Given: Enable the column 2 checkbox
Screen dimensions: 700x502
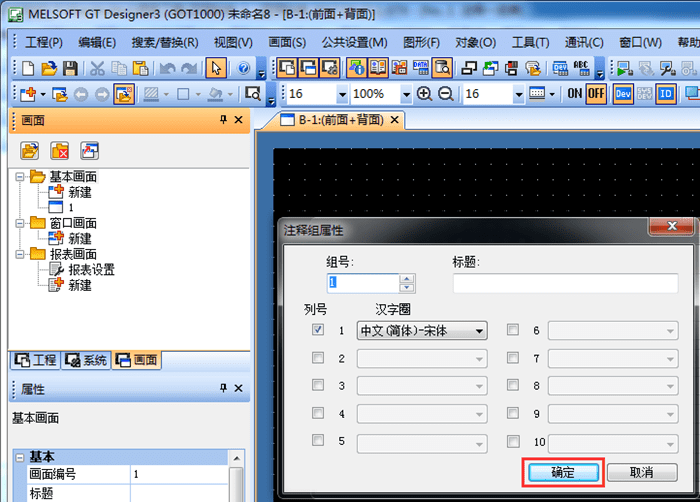Looking at the screenshot, I should pyautogui.click(x=318, y=358).
